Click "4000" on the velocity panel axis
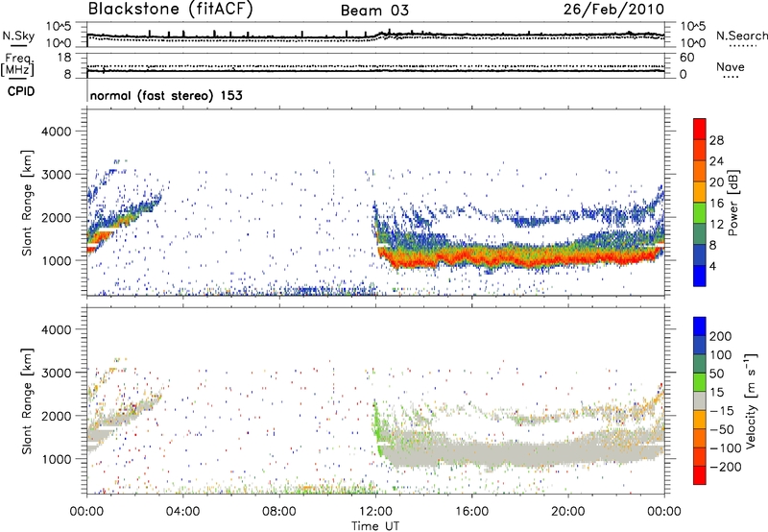Image resolution: width=768 pixels, height=532 pixels. [x=56, y=329]
